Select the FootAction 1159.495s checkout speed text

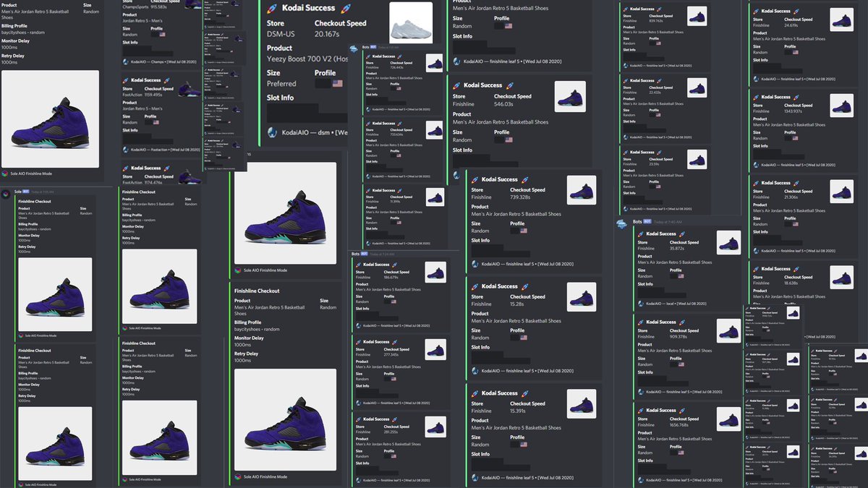(155, 94)
